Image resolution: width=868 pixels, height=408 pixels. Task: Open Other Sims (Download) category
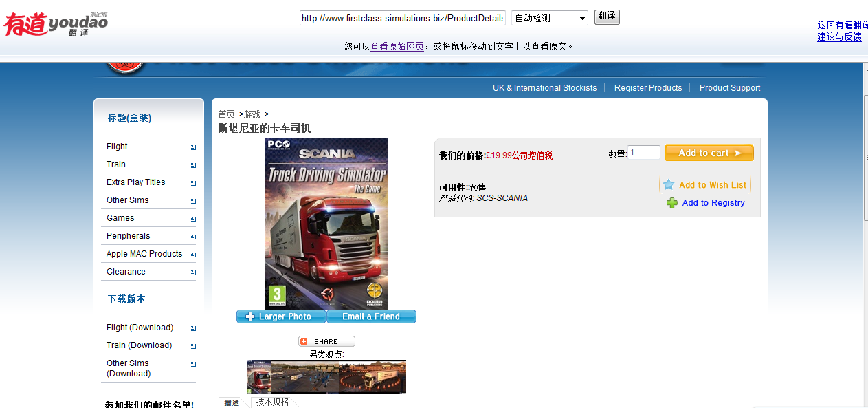click(x=129, y=368)
